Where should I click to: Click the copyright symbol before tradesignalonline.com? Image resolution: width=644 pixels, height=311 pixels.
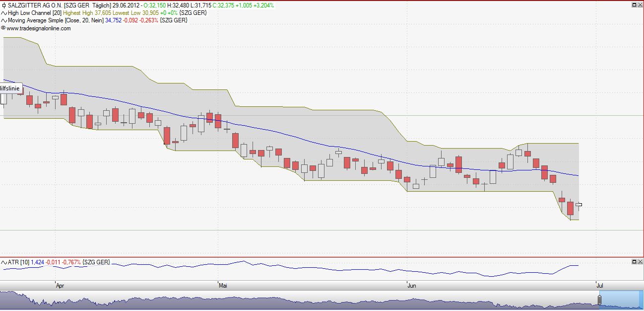(x=3, y=28)
